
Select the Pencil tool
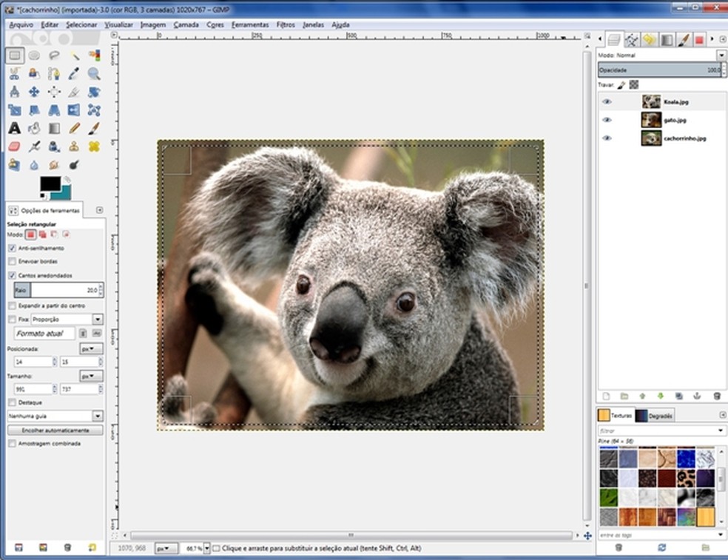click(x=74, y=128)
